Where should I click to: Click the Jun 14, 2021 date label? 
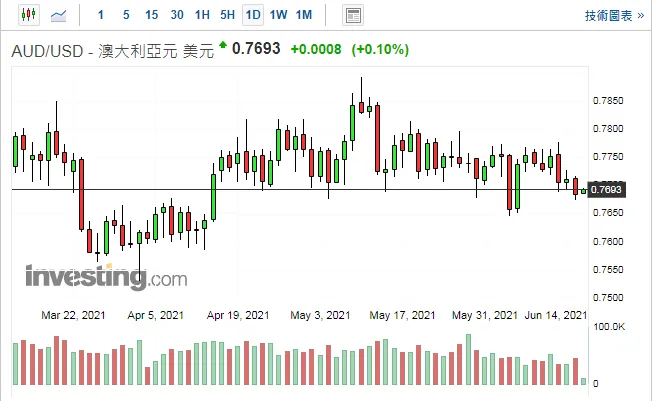click(556, 315)
